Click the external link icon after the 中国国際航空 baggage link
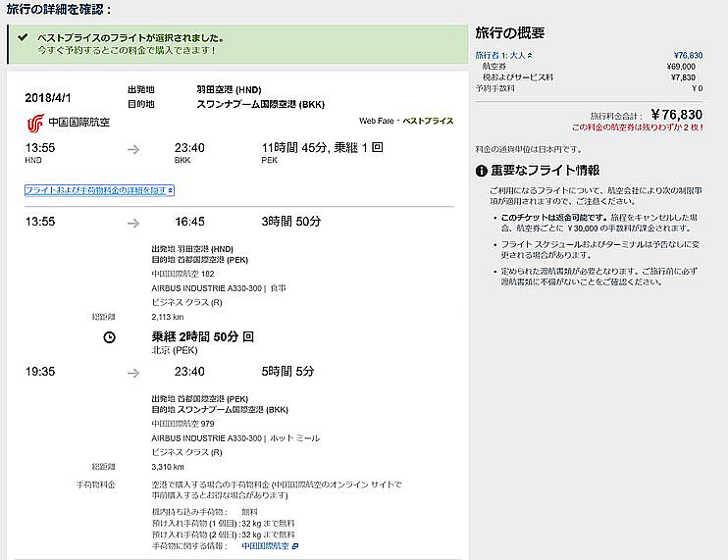The height and width of the screenshot is (560, 728). click(x=295, y=546)
